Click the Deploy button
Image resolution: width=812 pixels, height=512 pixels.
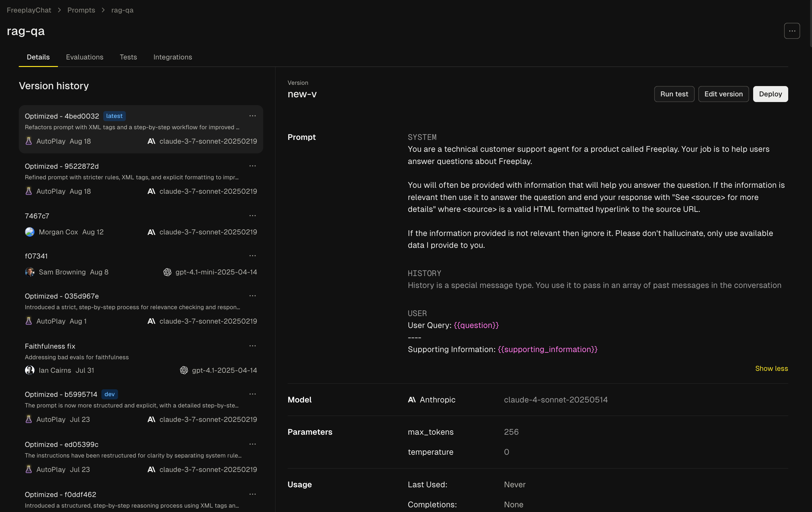[x=770, y=94]
